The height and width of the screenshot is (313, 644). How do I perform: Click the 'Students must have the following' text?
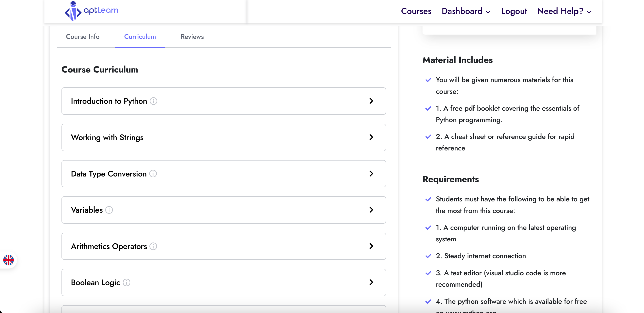tap(513, 205)
